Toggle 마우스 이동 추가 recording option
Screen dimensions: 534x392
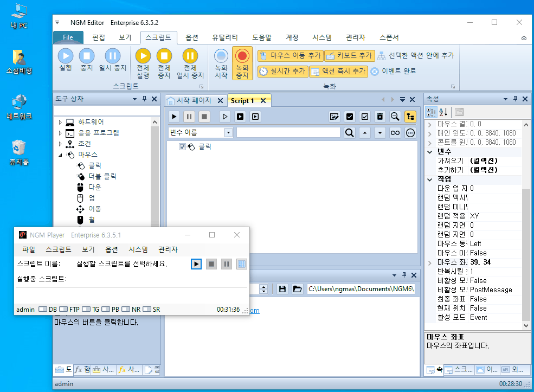coord(290,55)
